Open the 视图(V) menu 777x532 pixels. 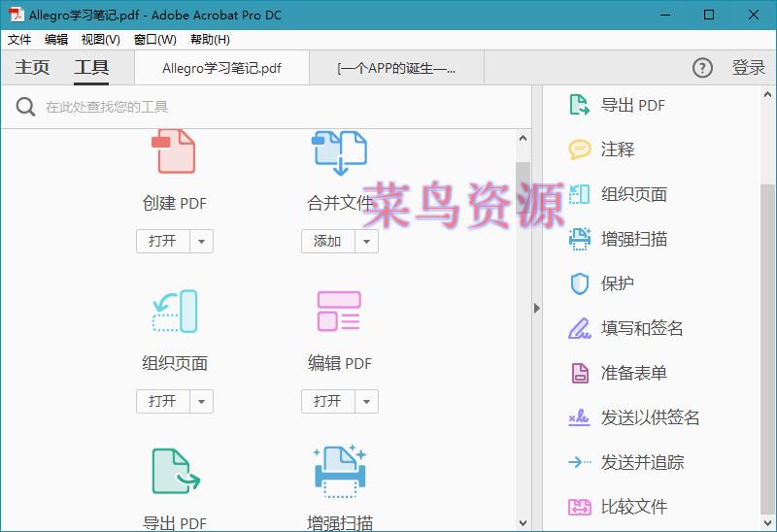[100, 40]
